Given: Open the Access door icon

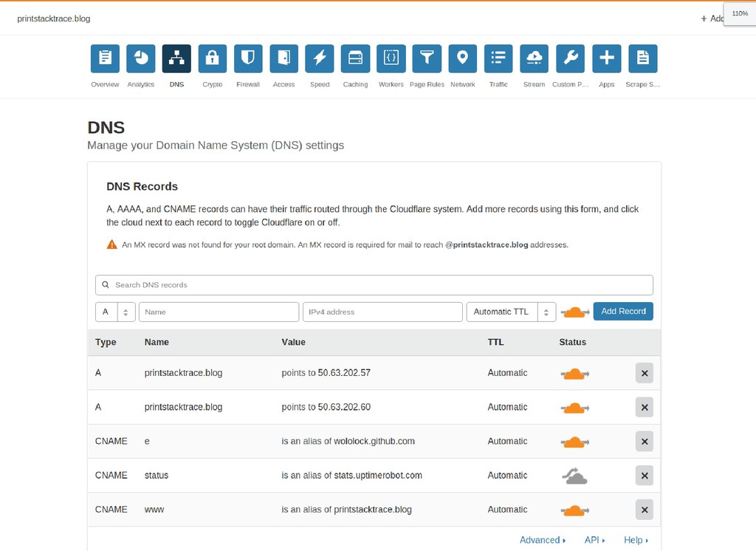Looking at the screenshot, I should click(284, 58).
